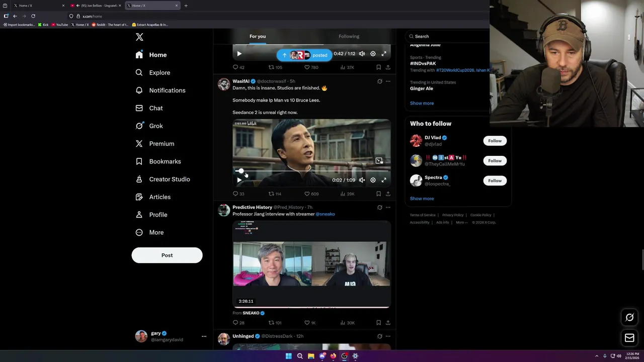Open floating Messages envelope button
Screen dimensions: 644x362
point(629,338)
